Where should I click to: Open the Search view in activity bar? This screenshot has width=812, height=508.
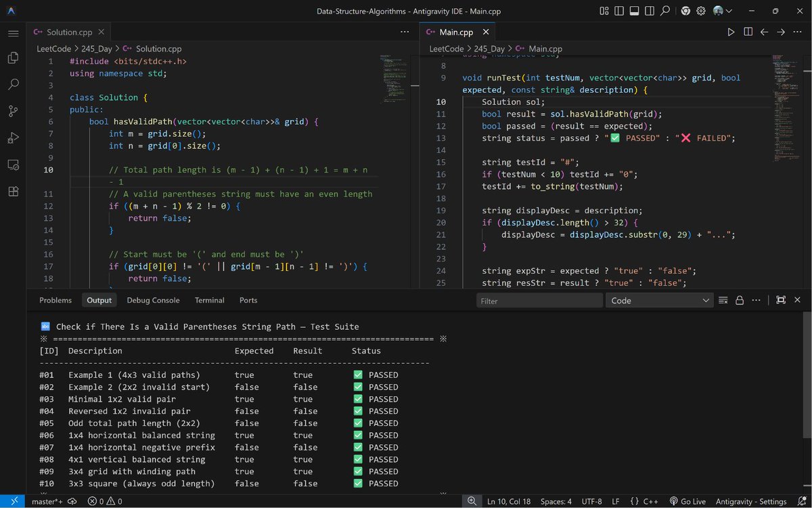(x=13, y=85)
